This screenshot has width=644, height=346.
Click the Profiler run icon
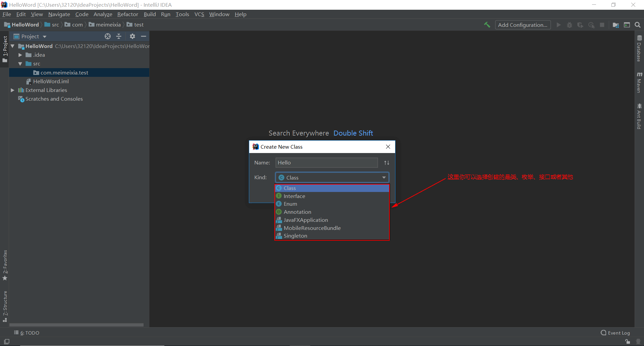tap(591, 25)
